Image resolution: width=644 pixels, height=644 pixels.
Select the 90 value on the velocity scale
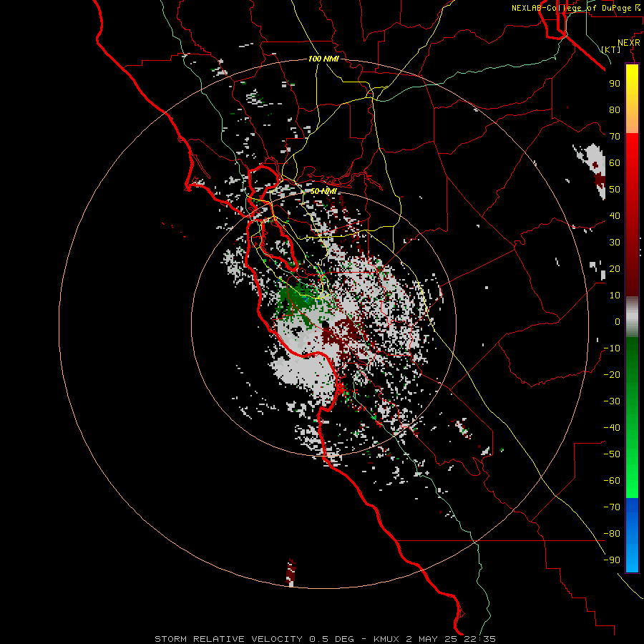click(x=615, y=84)
